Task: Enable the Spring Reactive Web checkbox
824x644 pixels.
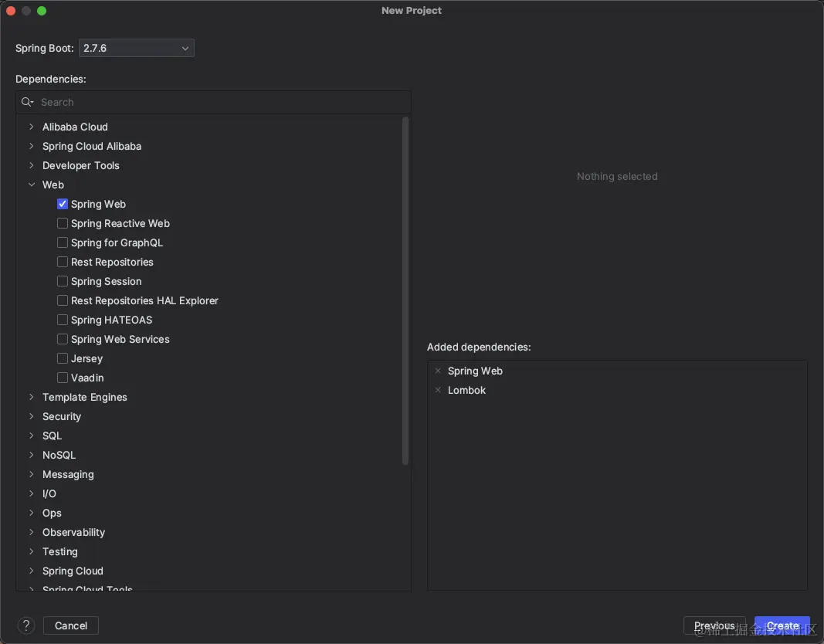Action: point(63,223)
